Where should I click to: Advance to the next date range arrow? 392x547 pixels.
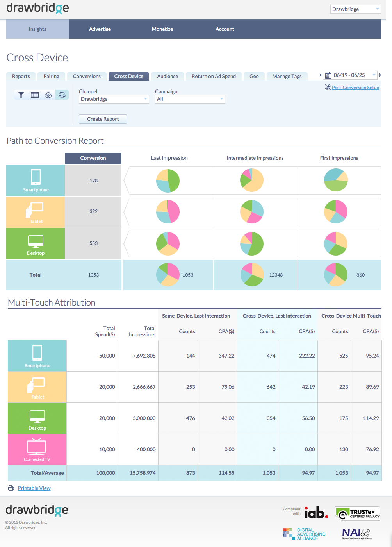click(x=380, y=75)
